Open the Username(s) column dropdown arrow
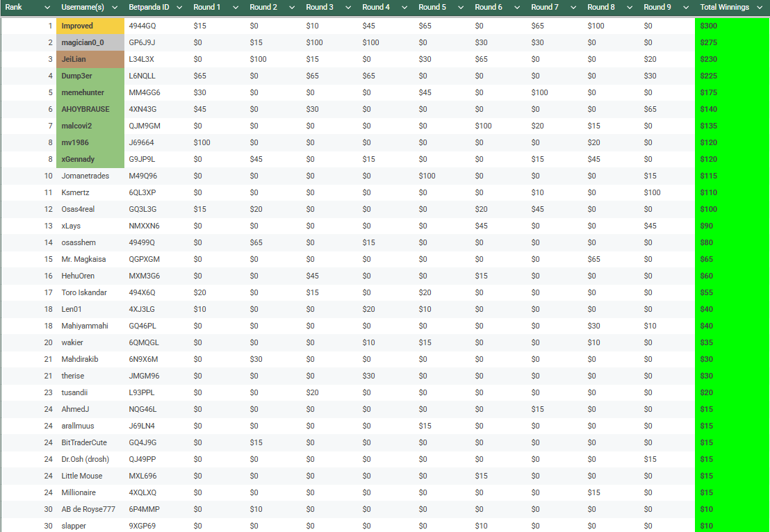The image size is (770, 532). pyautogui.click(x=115, y=8)
